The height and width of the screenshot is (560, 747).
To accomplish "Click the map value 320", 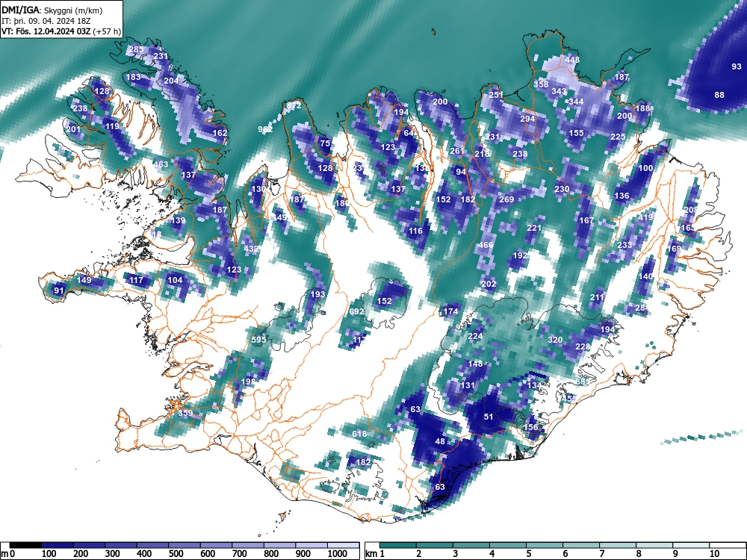I will (555, 340).
